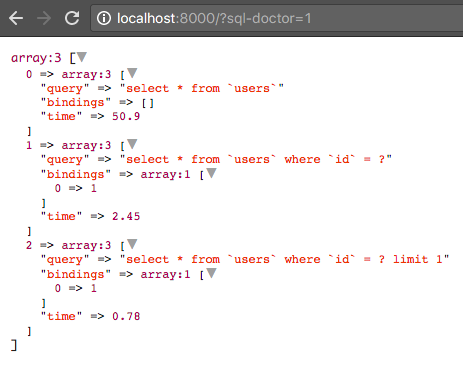This screenshot has width=463, height=372.
Task: Select the 'select * from `users`' string
Action: (x=201, y=88)
